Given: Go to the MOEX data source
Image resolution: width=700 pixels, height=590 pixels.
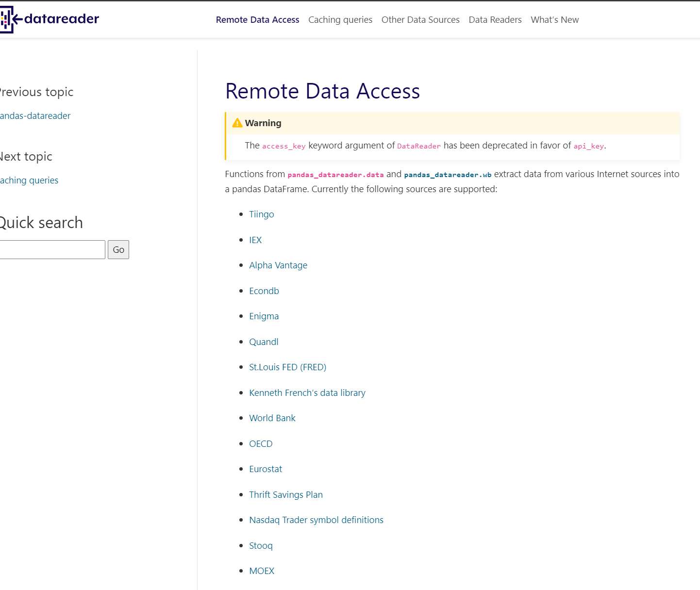Looking at the screenshot, I should tap(262, 571).
